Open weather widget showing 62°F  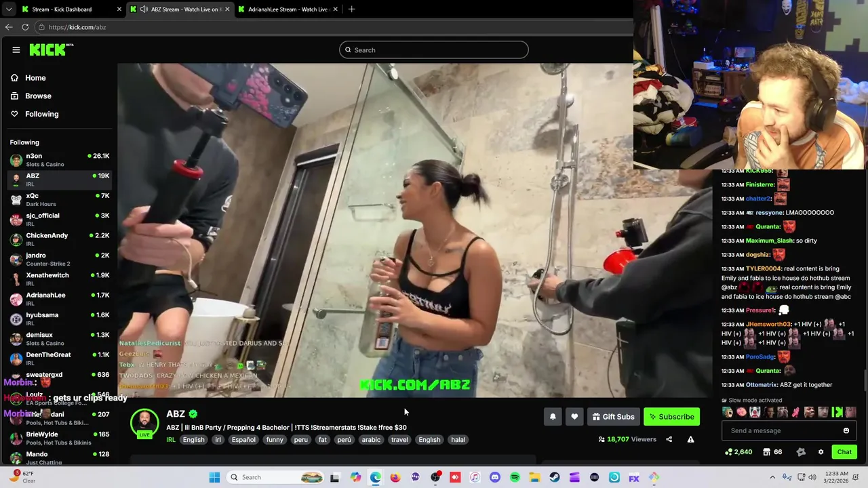coord(22,477)
